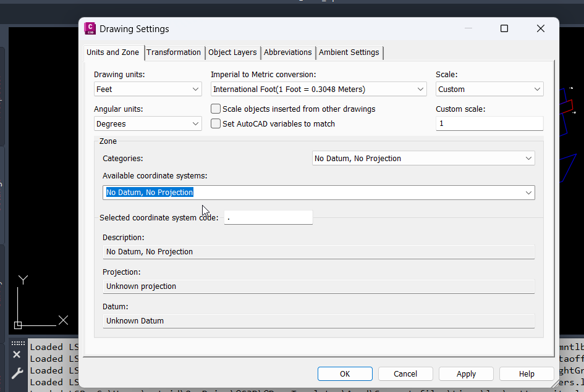Click the UCS origin icon in the drawing area
584x392 pixels.
point(18,324)
